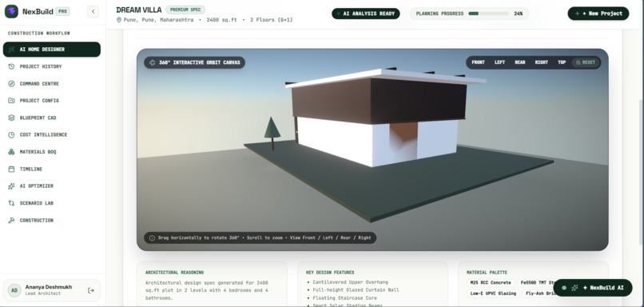Click the 24% progress value

pos(519,14)
